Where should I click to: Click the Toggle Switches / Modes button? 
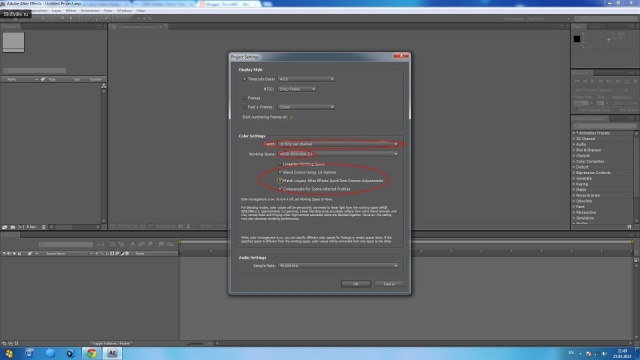coord(111,344)
